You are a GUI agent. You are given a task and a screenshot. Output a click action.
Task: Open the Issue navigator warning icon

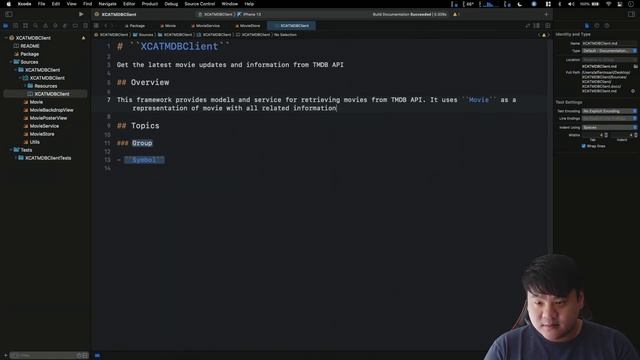(45, 25)
